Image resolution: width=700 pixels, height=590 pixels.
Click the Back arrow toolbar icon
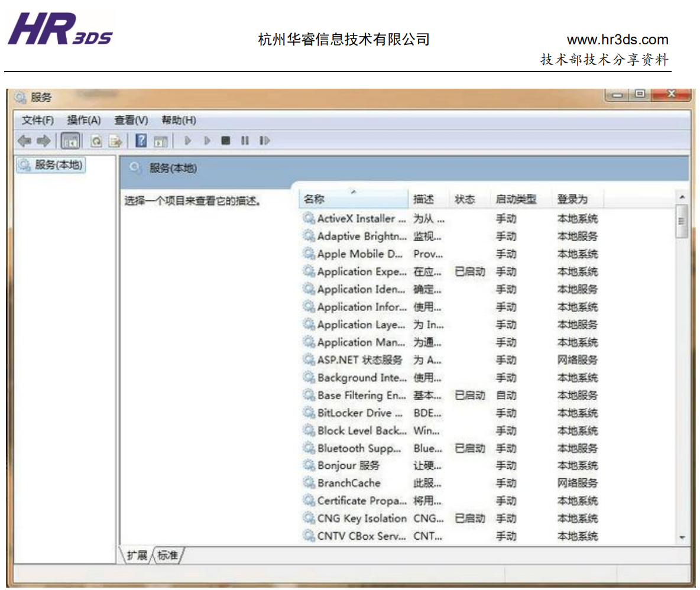point(24,141)
